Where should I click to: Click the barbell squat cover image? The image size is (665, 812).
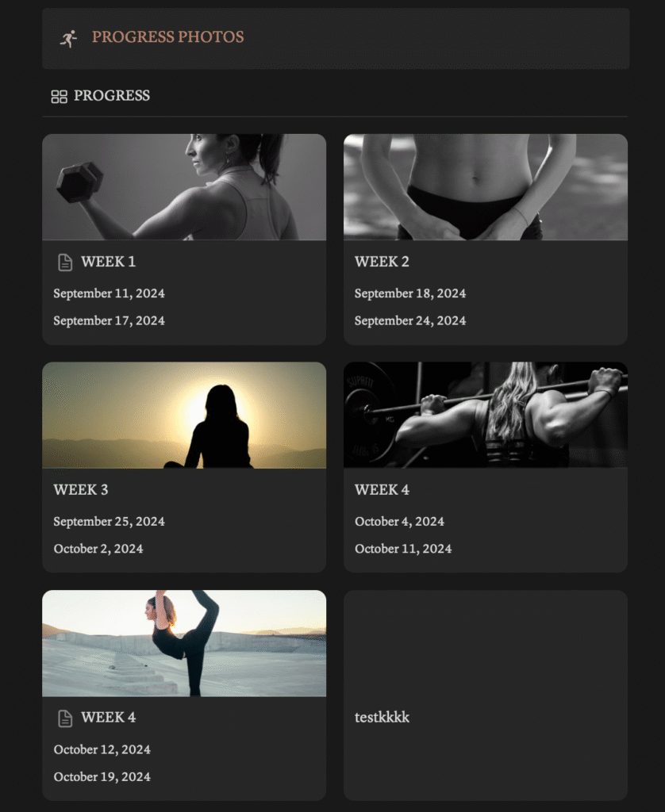[485, 415]
